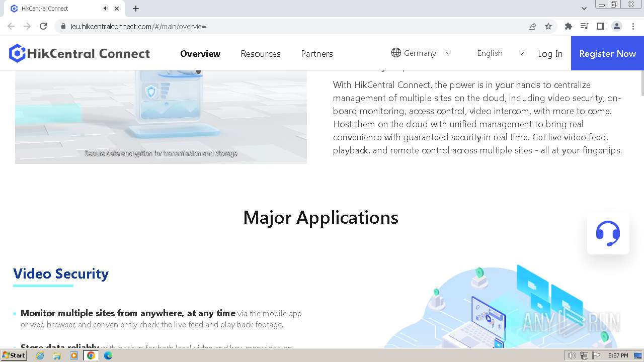Click the Action Center flag icon
644x362 pixels.
click(596, 355)
